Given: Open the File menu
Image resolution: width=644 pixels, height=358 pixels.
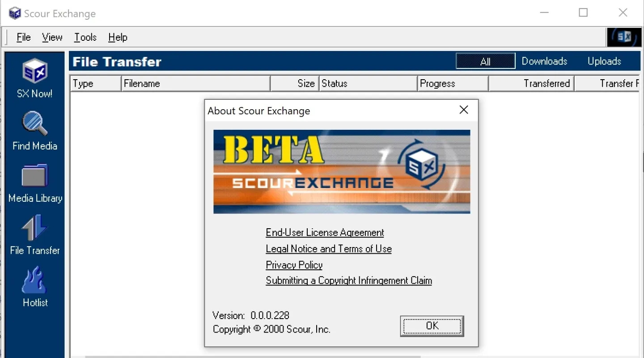Looking at the screenshot, I should click(24, 37).
